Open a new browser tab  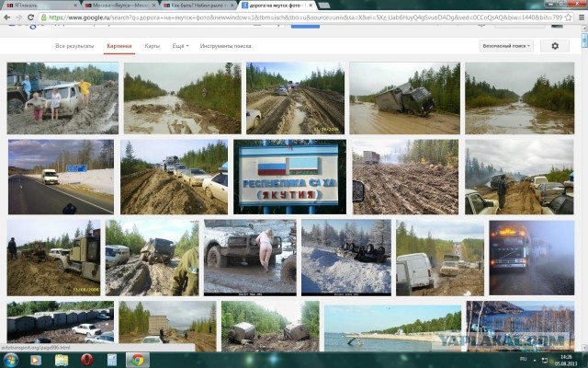point(324,6)
